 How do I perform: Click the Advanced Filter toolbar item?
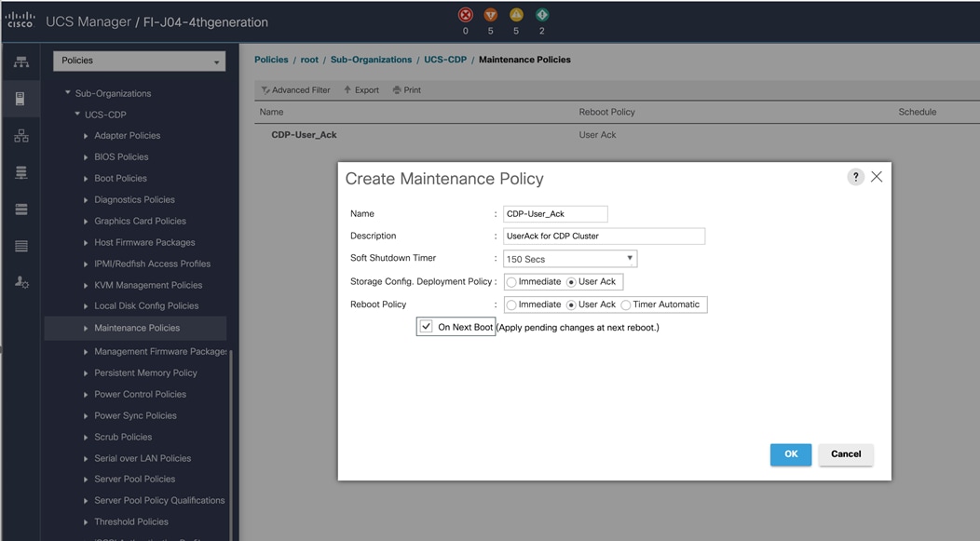click(295, 90)
